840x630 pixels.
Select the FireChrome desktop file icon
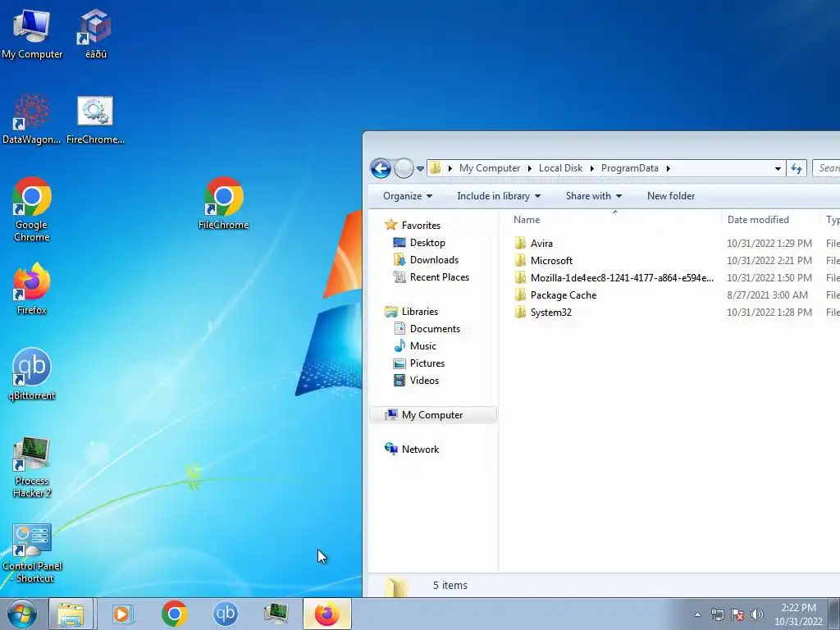pyautogui.click(x=95, y=120)
